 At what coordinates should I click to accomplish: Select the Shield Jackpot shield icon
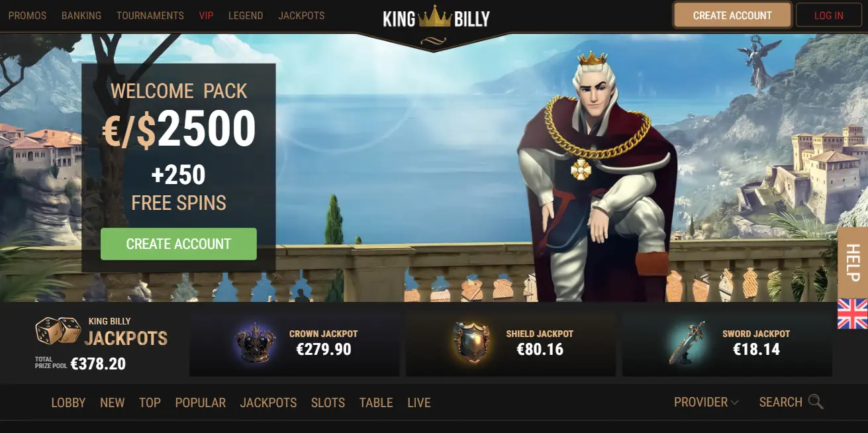click(472, 342)
